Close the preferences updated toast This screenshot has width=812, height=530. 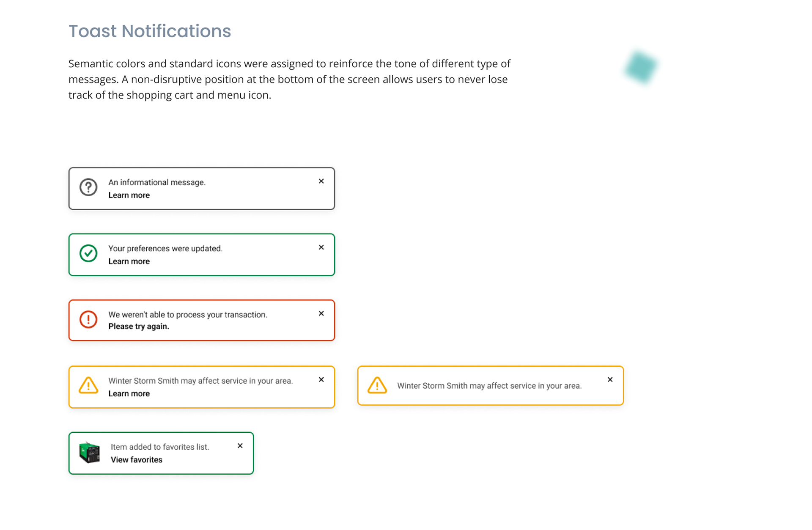[321, 247]
